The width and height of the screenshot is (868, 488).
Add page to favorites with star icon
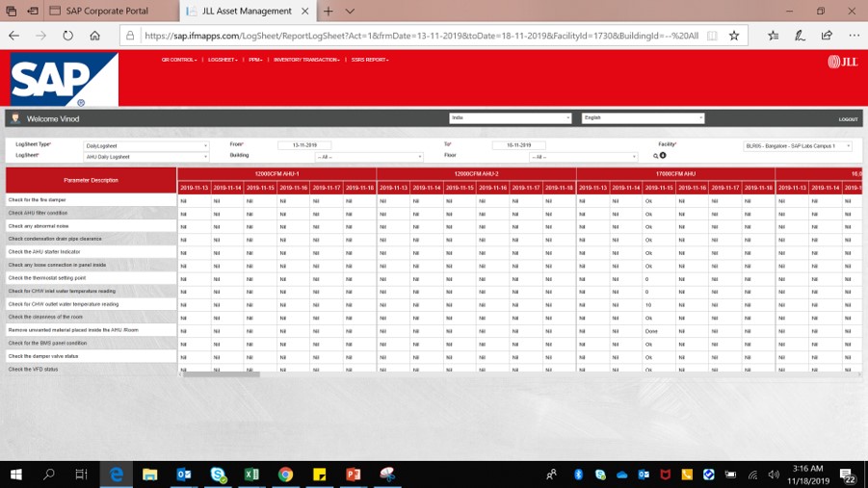coord(734,36)
